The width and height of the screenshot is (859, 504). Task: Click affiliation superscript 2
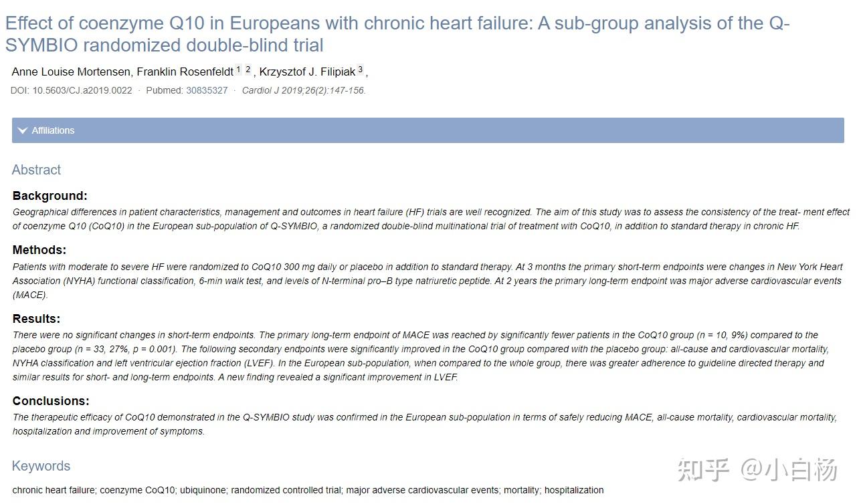[x=248, y=70]
